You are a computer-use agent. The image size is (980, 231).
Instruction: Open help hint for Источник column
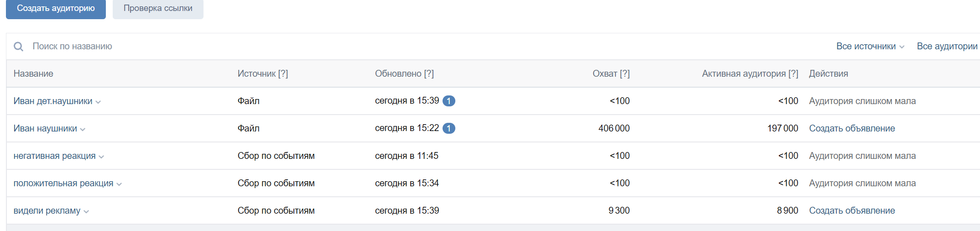tap(283, 73)
